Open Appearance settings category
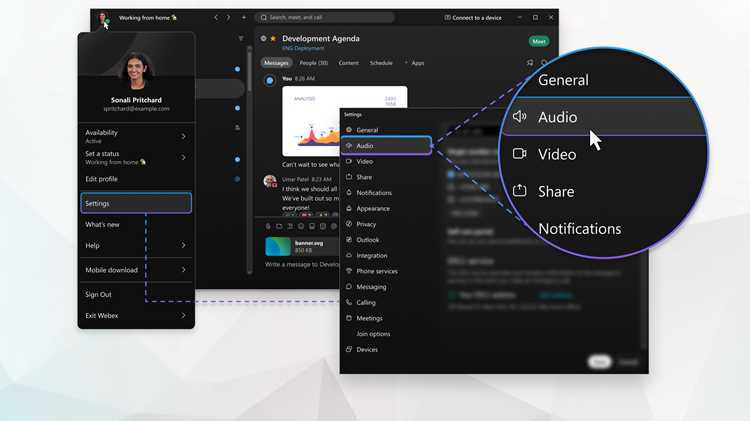The width and height of the screenshot is (750, 421). click(386, 209)
